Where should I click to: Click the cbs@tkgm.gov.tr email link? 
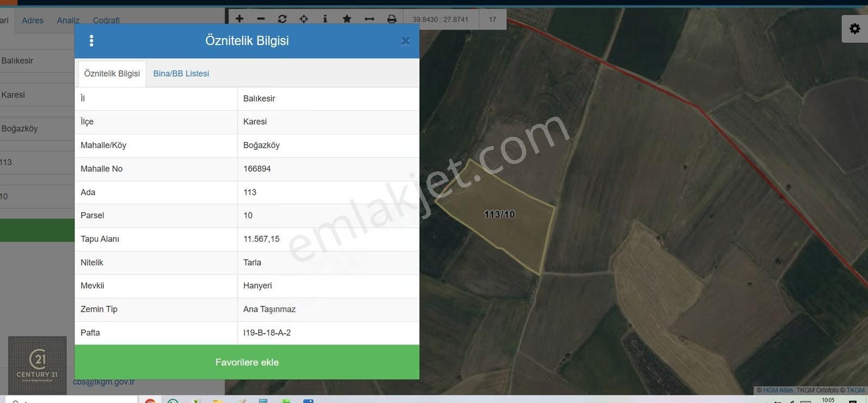(x=104, y=382)
